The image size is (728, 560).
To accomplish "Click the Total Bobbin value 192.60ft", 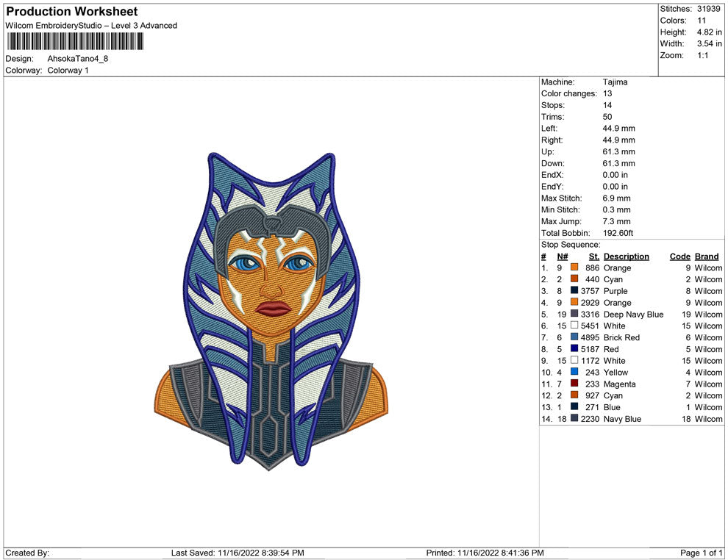I will point(618,233).
